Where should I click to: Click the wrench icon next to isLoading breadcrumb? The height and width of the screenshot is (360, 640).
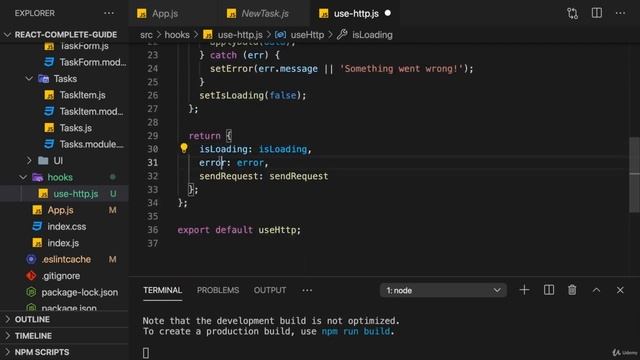coord(342,35)
